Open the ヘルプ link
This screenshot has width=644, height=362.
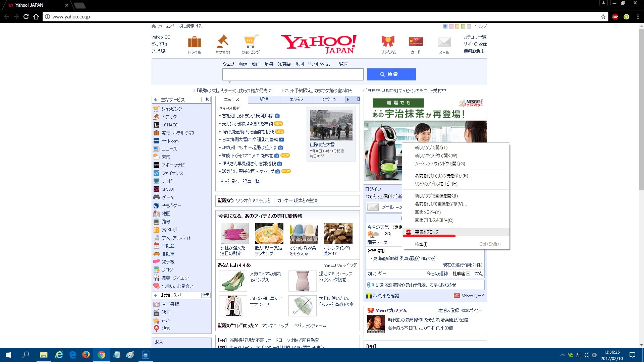click(x=481, y=26)
